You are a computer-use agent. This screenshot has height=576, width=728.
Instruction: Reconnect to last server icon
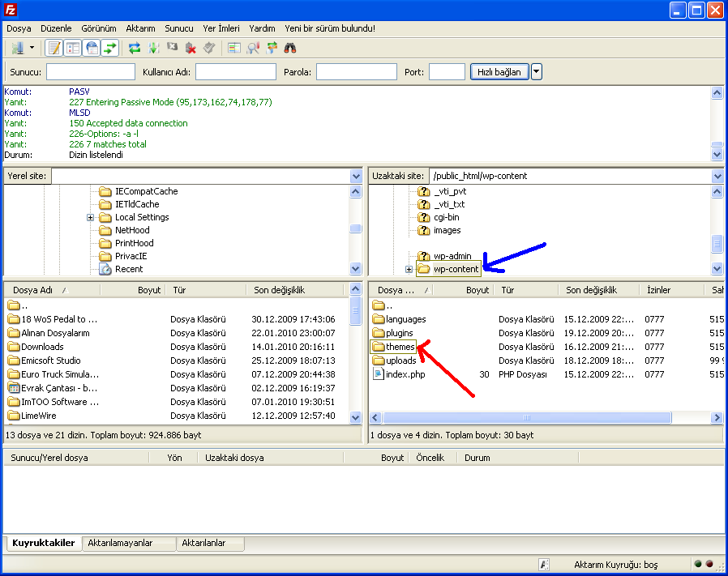pyautogui.click(x=209, y=48)
